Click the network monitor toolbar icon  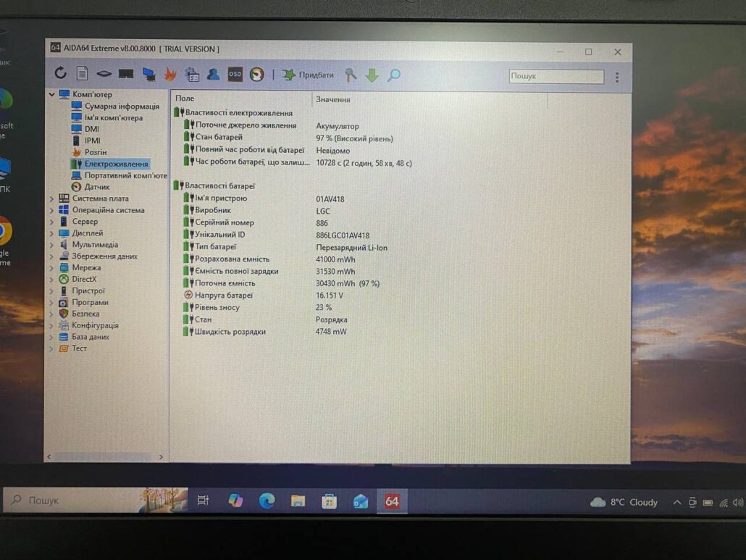click(148, 74)
